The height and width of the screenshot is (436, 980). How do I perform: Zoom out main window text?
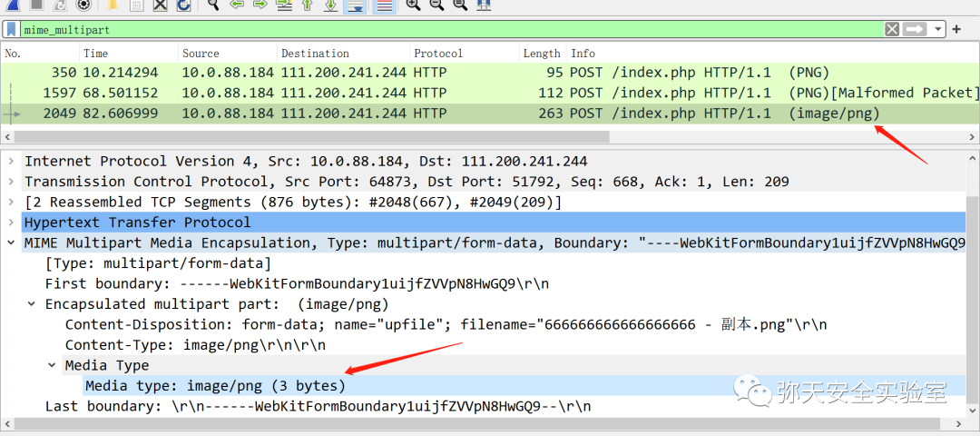pos(436,5)
